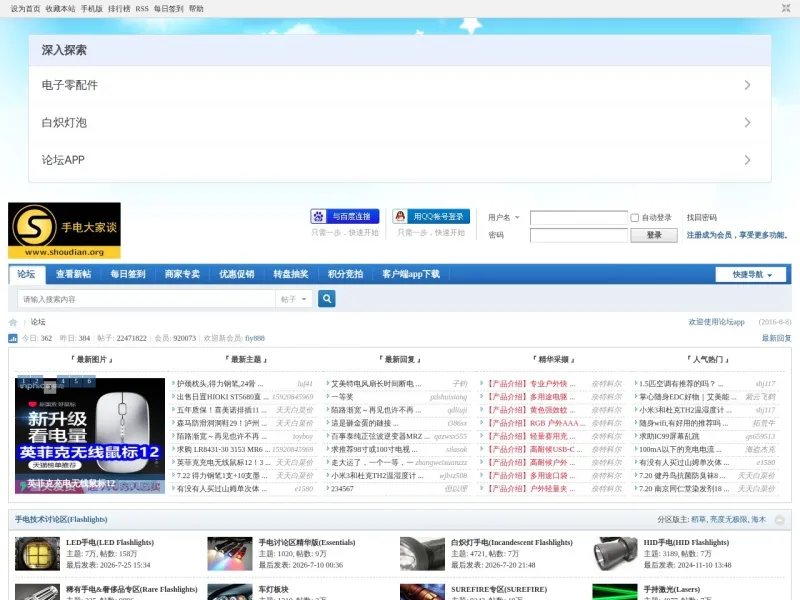
Task: Focus the 密码 password input field
Action: (x=579, y=235)
